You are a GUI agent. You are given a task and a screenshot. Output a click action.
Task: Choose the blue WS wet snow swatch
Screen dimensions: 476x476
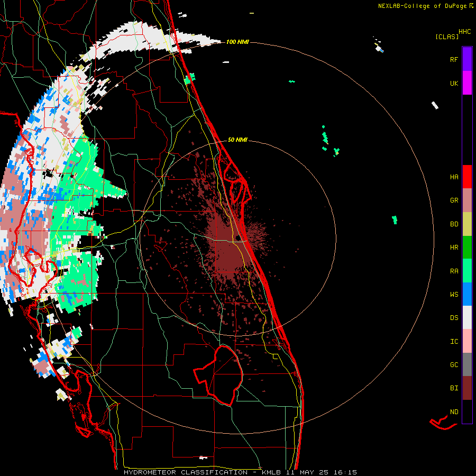467,294
